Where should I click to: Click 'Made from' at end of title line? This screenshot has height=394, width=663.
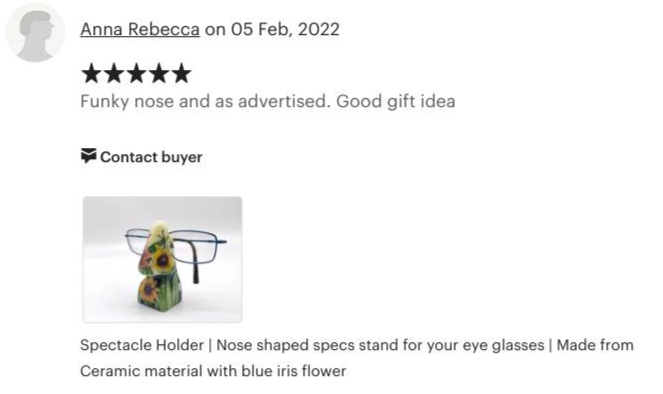point(595,345)
